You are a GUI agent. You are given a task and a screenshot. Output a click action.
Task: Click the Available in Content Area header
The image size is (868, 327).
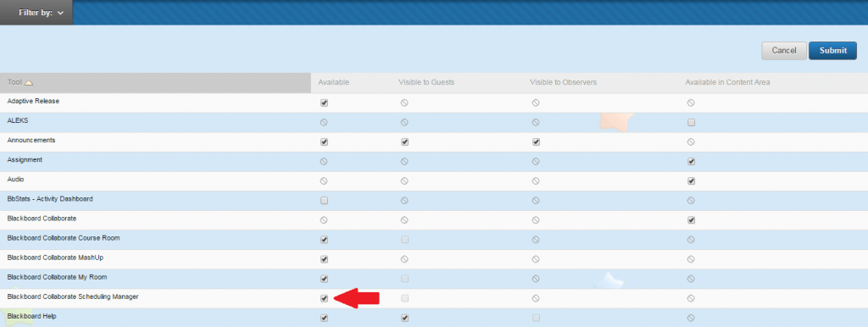tap(727, 82)
